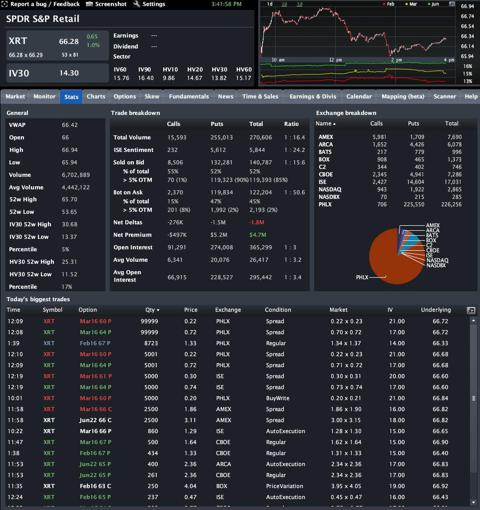
Task: Click the VWAP value 66.42
Action: (70, 125)
